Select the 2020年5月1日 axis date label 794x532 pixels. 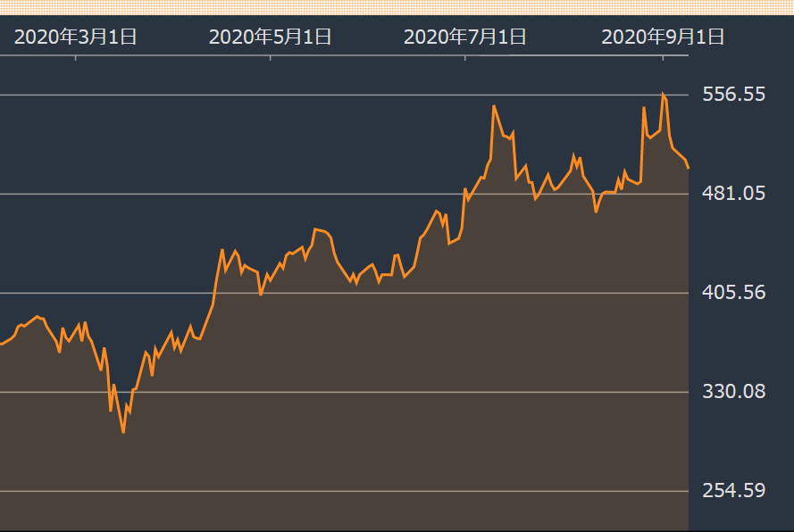(271, 37)
